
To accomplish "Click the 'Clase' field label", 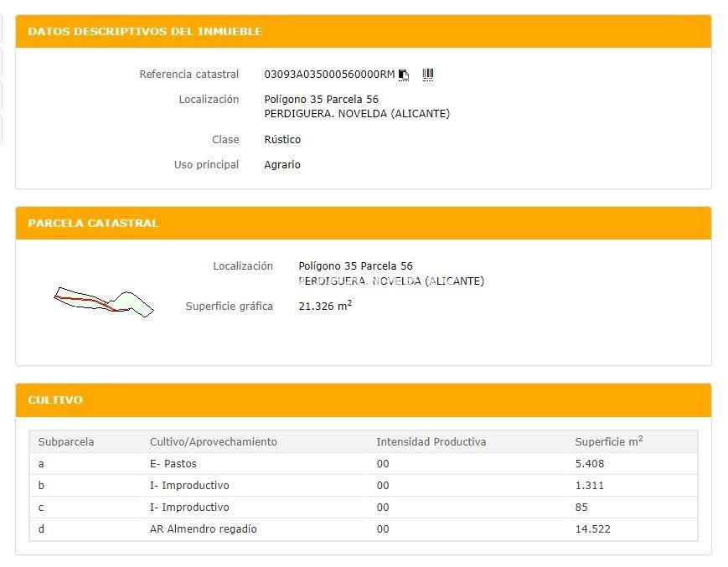I will 225,140.
